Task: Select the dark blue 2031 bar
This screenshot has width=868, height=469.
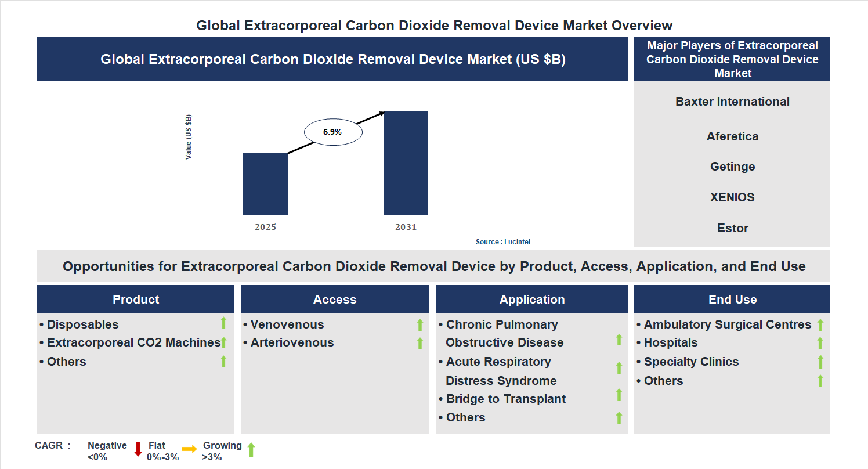Action: pyautogui.click(x=406, y=163)
